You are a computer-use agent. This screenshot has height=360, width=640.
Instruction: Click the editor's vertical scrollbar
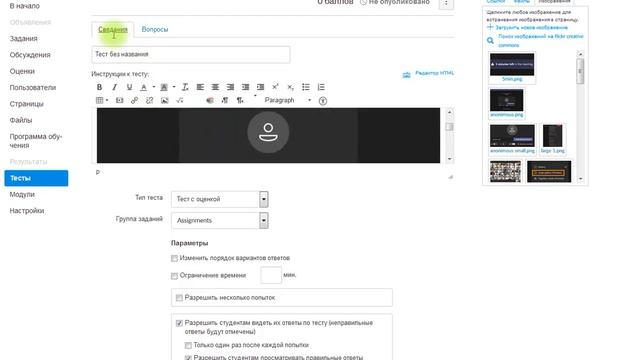tap(449, 135)
